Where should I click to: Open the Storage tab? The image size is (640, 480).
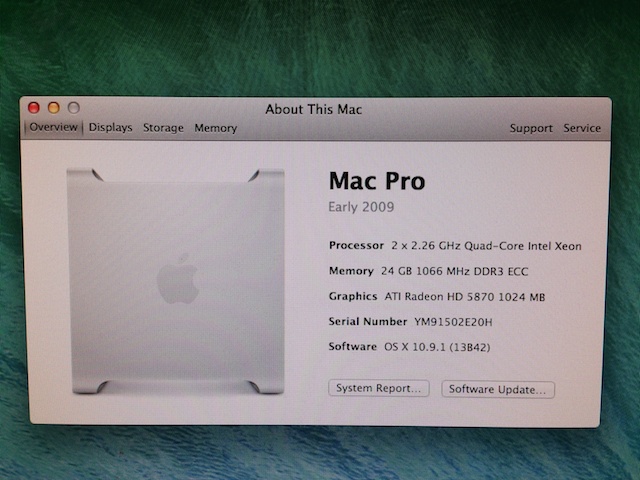[163, 128]
